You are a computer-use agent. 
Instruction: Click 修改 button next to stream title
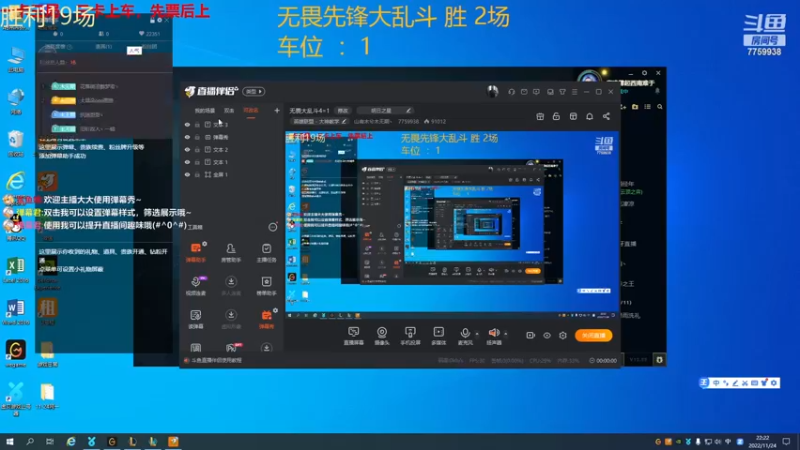pyautogui.click(x=342, y=110)
